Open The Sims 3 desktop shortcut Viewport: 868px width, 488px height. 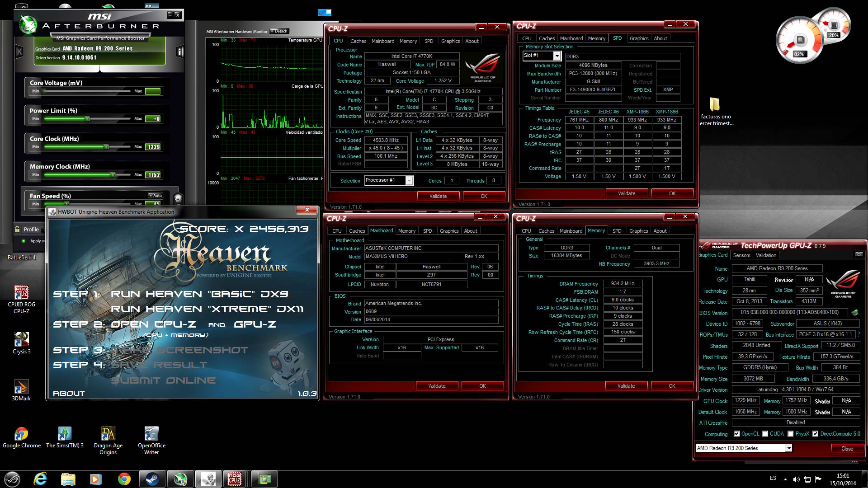pos(65,438)
